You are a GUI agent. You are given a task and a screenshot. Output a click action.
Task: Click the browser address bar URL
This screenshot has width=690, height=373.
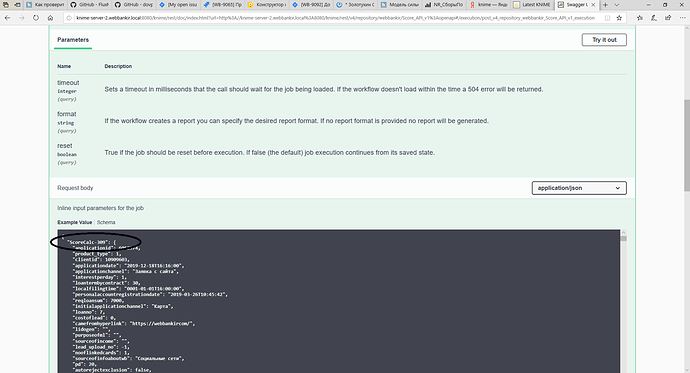pyautogui.click(x=335, y=18)
